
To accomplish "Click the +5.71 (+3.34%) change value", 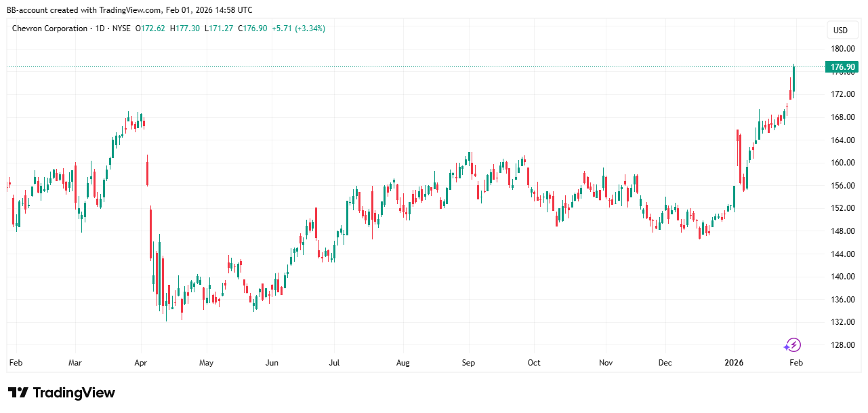I will (297, 28).
